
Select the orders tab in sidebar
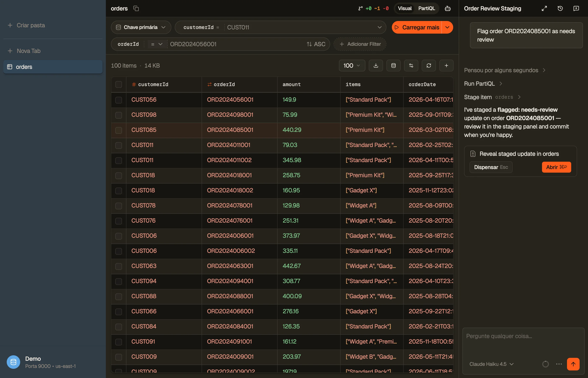(53, 67)
